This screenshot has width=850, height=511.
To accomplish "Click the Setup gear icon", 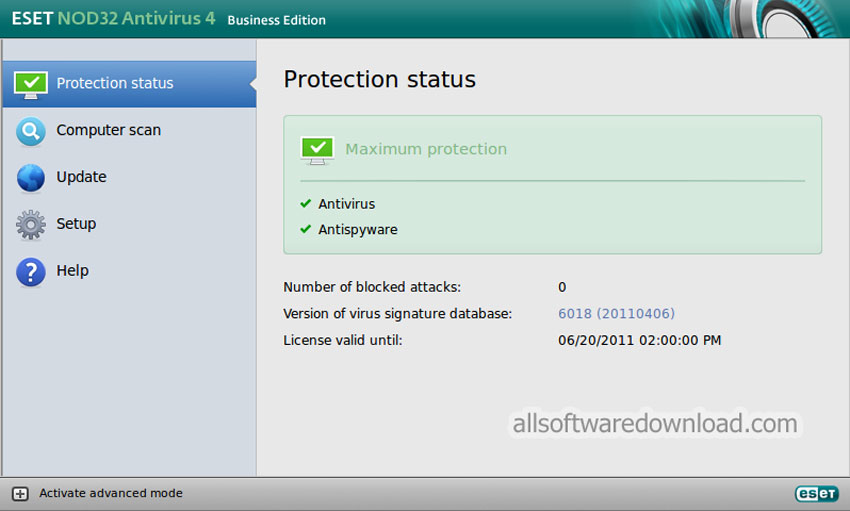I will 30,224.
